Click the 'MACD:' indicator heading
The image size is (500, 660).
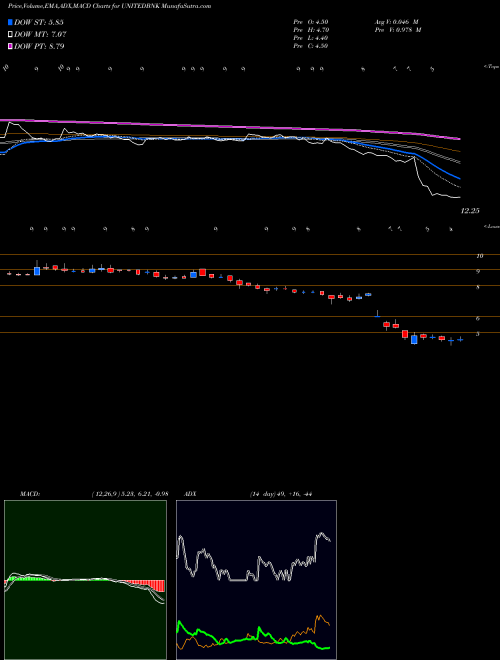coord(30,494)
